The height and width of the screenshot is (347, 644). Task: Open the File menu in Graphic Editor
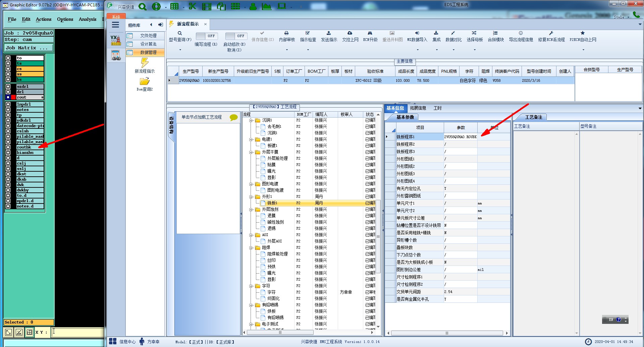coord(12,19)
